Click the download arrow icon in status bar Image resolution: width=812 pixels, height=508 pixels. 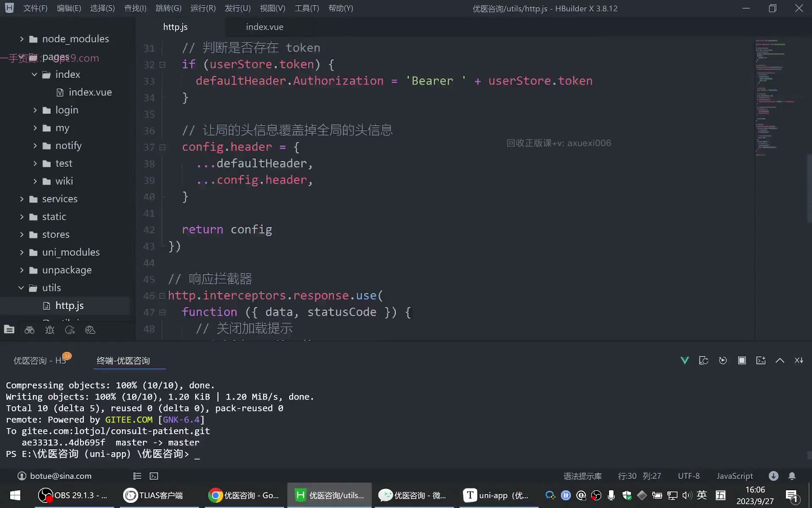(x=774, y=476)
